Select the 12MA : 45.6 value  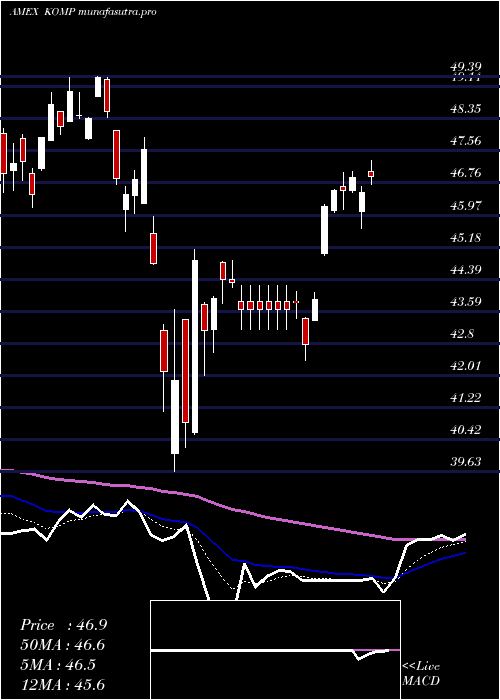click(63, 684)
